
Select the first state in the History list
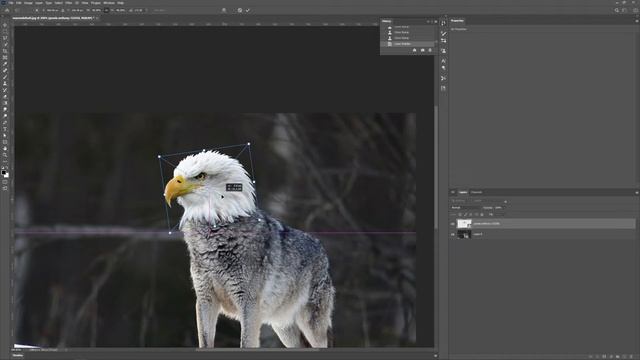click(x=407, y=27)
